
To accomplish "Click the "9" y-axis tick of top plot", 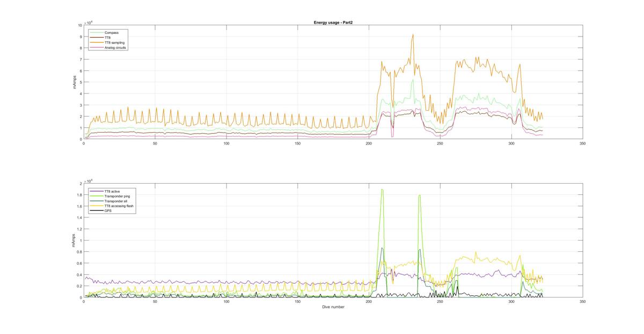I will click(81, 37).
